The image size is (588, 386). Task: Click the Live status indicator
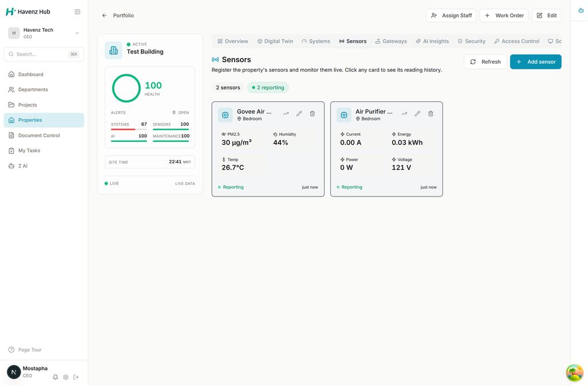click(111, 183)
